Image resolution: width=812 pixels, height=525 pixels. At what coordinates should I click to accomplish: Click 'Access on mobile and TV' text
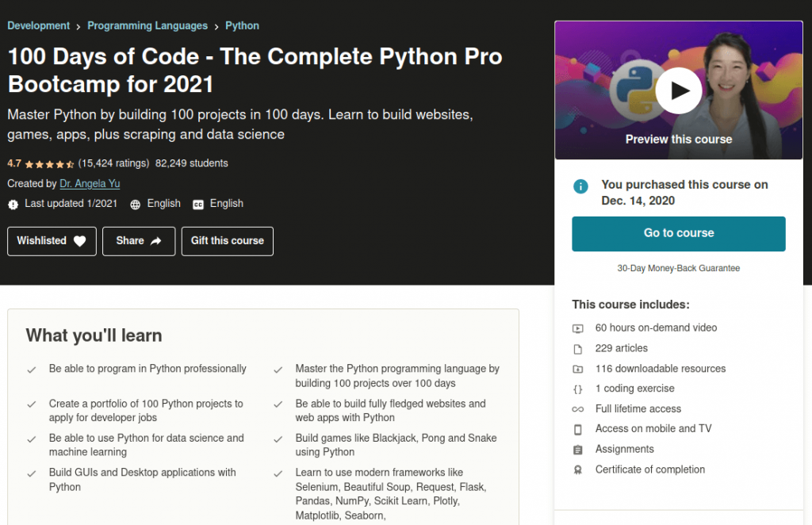(653, 429)
